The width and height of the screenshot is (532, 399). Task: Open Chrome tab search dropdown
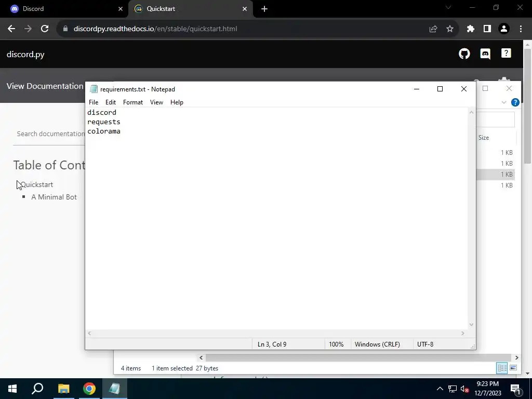pos(448,7)
